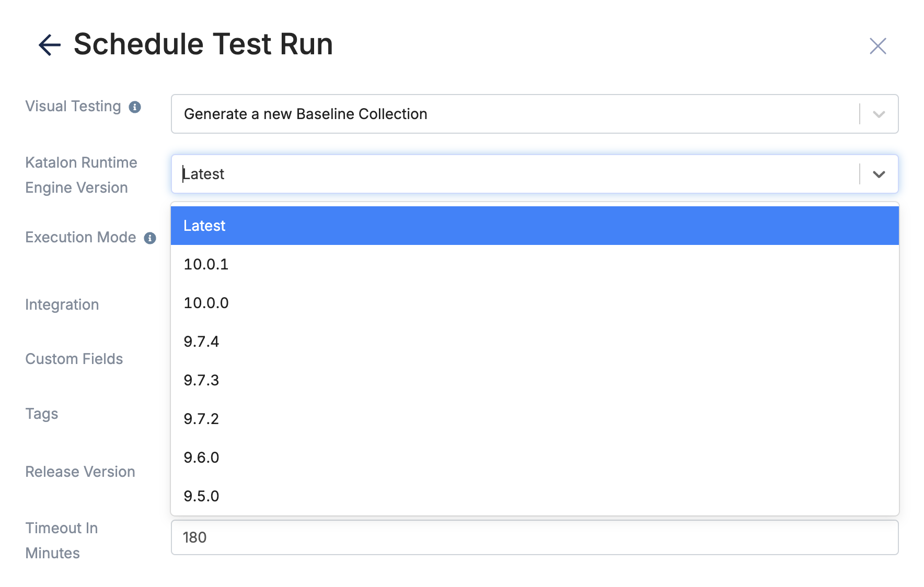Focus the Timeout In Minutes field
Screen dimensions: 924x587
click(535, 537)
